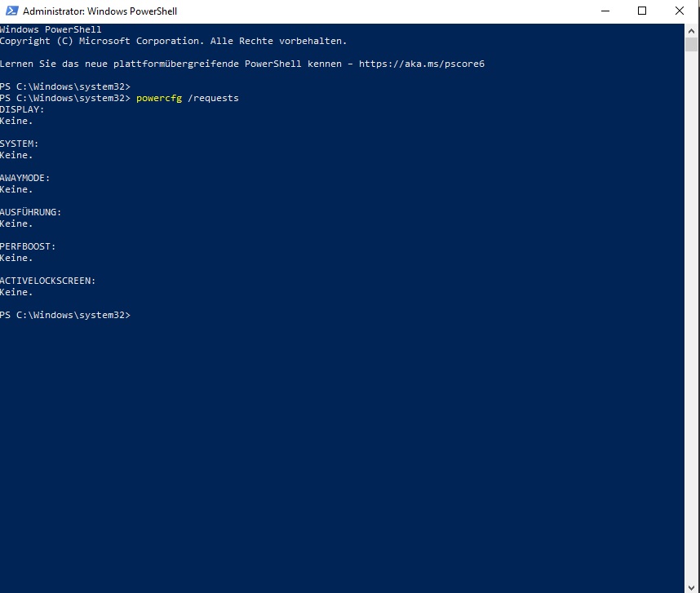Maximize the PowerShell window

pyautogui.click(x=642, y=11)
